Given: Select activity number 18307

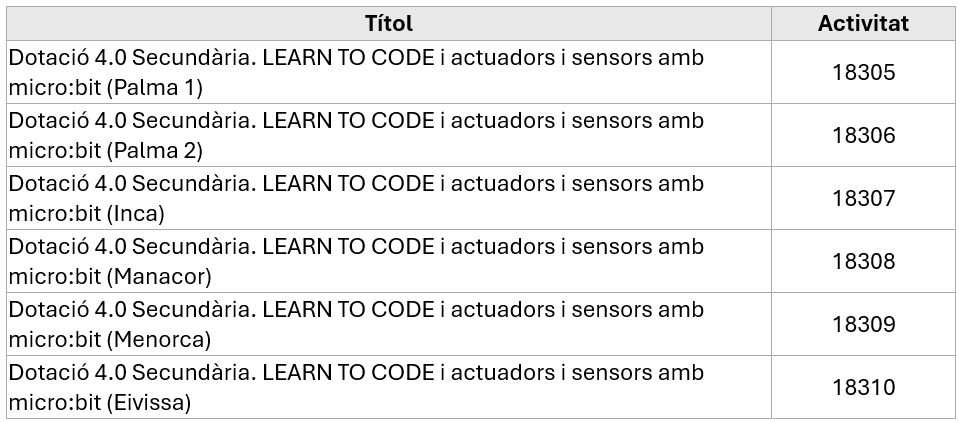Looking at the screenshot, I should [x=863, y=198].
